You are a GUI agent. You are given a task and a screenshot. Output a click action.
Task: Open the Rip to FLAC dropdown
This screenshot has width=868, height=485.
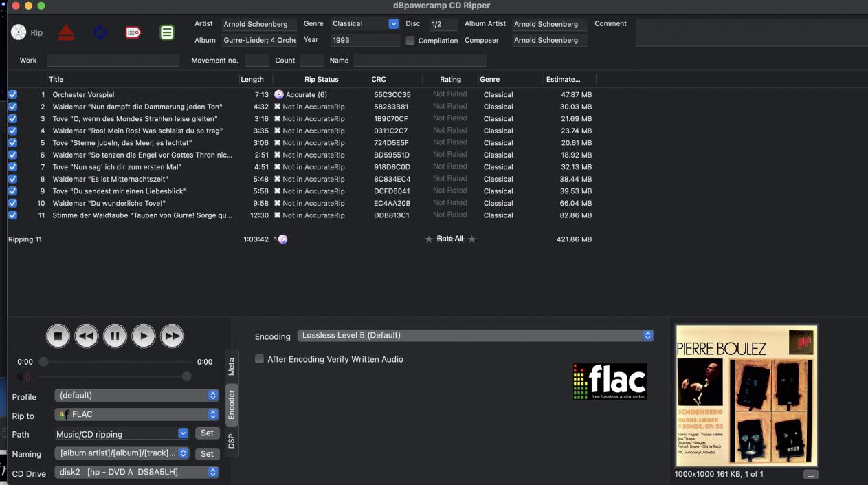pos(212,414)
